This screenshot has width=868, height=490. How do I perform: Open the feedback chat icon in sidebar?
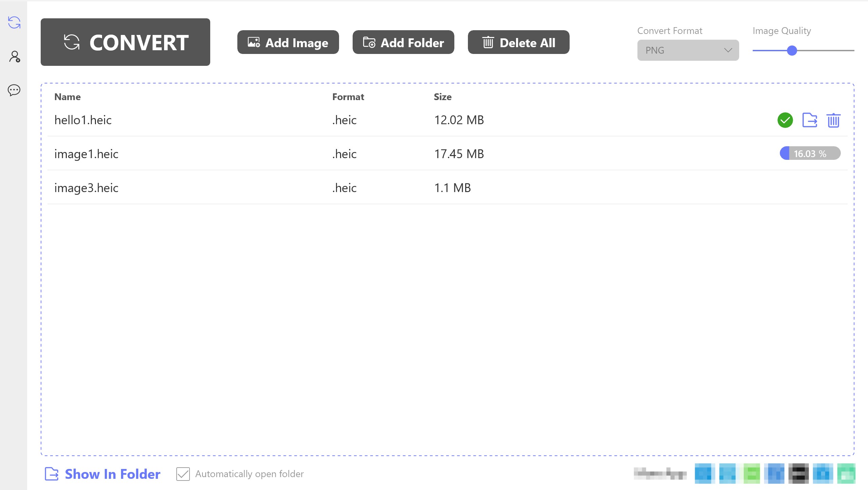(x=14, y=91)
